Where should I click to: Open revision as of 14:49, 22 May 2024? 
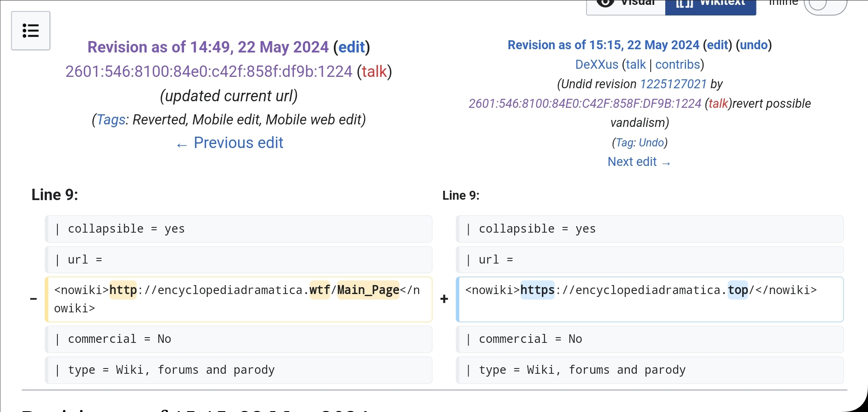click(x=208, y=47)
